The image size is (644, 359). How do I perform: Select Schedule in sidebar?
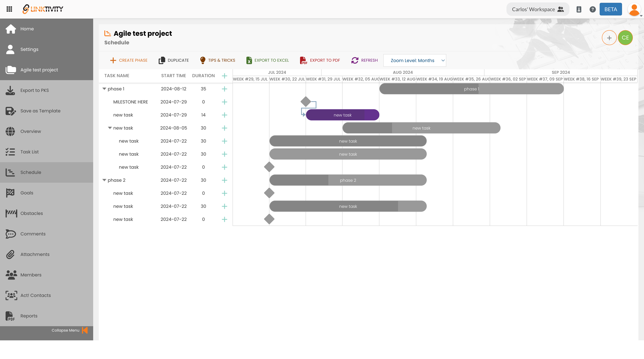(47, 172)
